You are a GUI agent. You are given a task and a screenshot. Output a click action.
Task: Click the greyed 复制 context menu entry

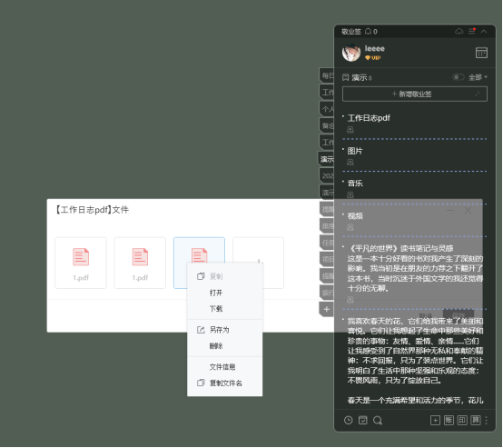(x=225, y=276)
